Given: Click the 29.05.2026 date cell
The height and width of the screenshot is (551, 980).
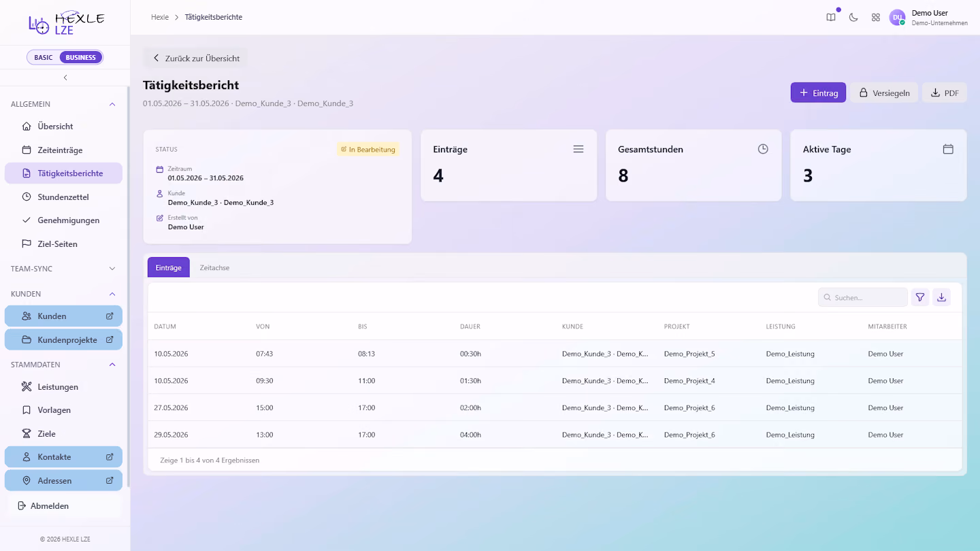Looking at the screenshot, I should coord(171,435).
